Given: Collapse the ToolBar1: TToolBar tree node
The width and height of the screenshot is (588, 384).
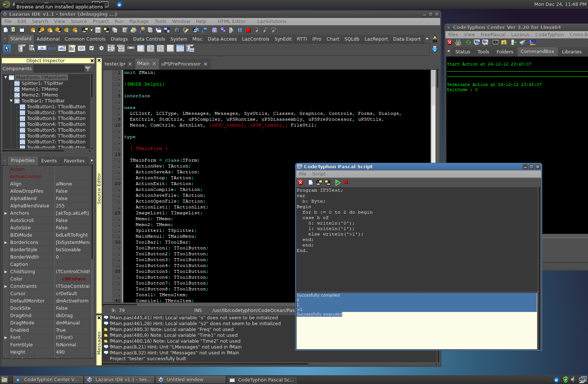Looking at the screenshot, I should [11, 101].
